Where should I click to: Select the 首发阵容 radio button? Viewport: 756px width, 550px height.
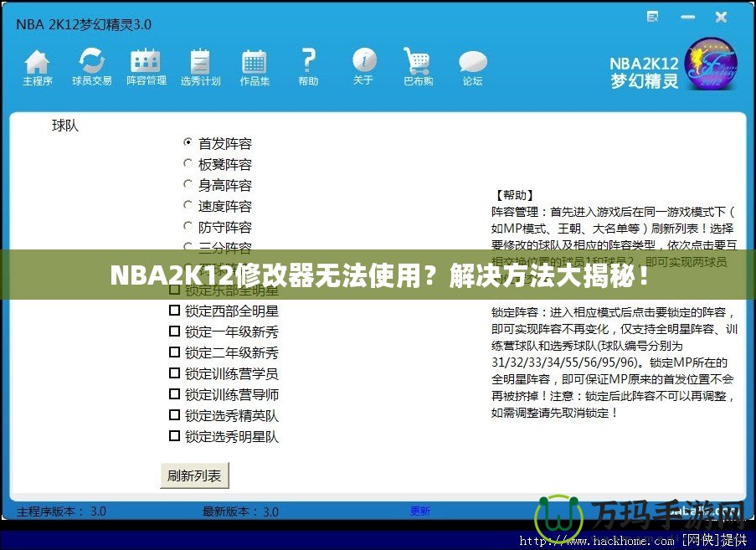pyautogui.click(x=188, y=142)
